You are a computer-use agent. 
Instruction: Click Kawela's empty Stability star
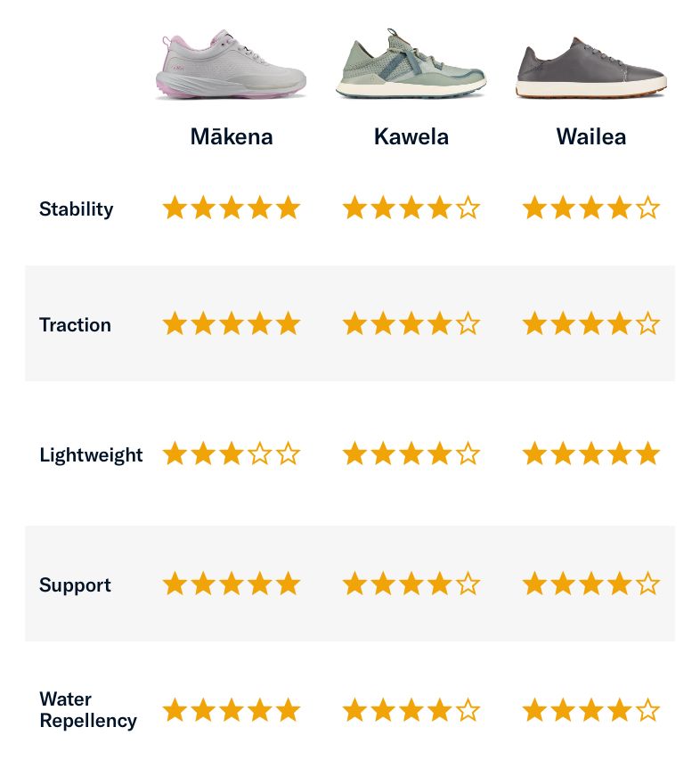coord(468,208)
